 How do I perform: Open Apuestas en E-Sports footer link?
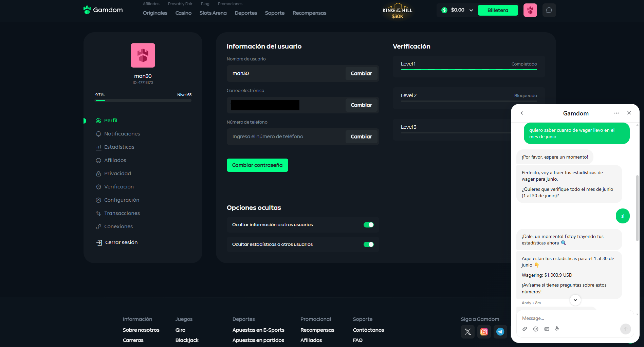[258, 330]
